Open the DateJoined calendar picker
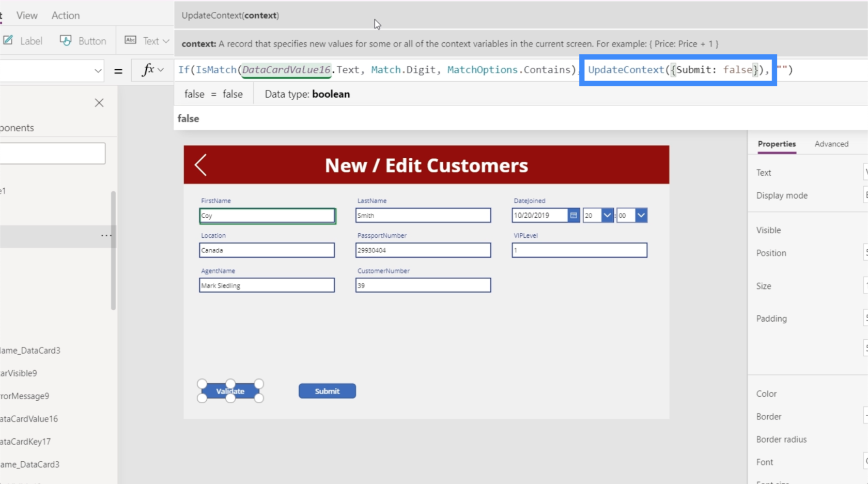 [x=574, y=216]
